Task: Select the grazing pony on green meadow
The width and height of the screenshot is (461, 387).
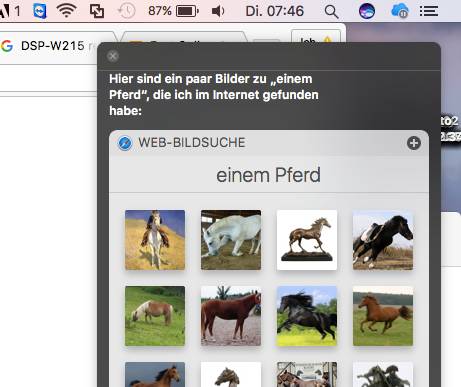Action: (155, 316)
